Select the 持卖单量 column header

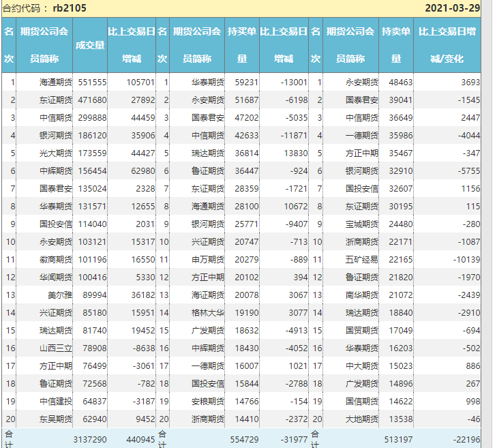[395, 45]
